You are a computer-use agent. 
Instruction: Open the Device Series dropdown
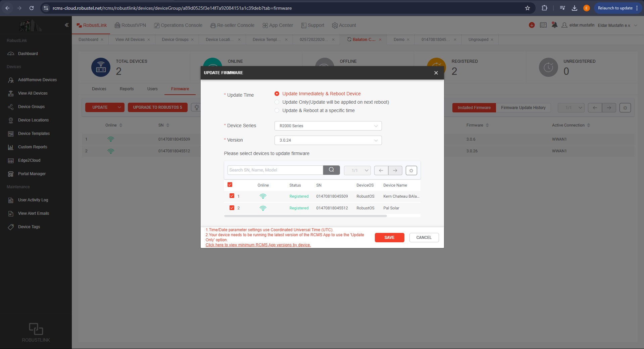click(328, 126)
